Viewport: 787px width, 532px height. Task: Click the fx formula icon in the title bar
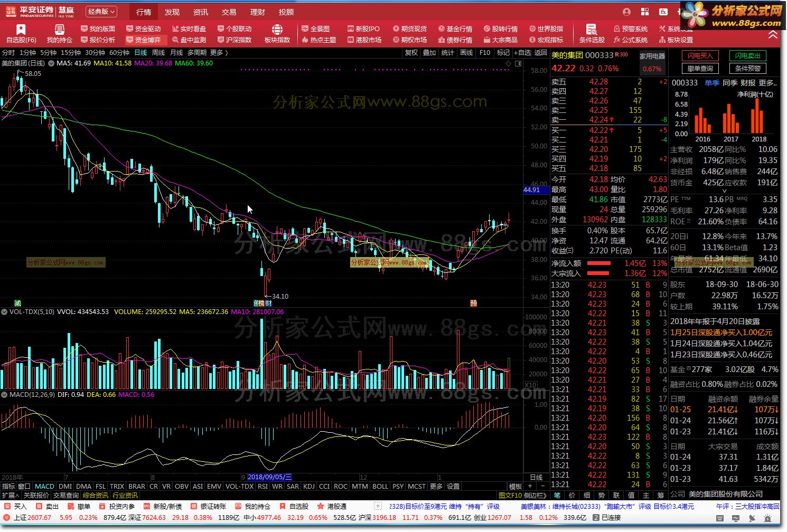tap(663, 12)
